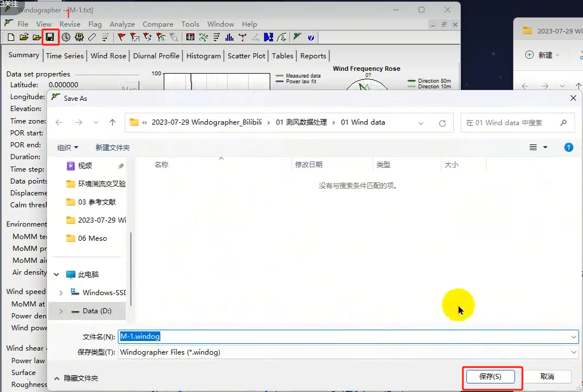583x392 pixels.
Task: Click the help question-mark icon in Save As
Action: click(x=568, y=147)
